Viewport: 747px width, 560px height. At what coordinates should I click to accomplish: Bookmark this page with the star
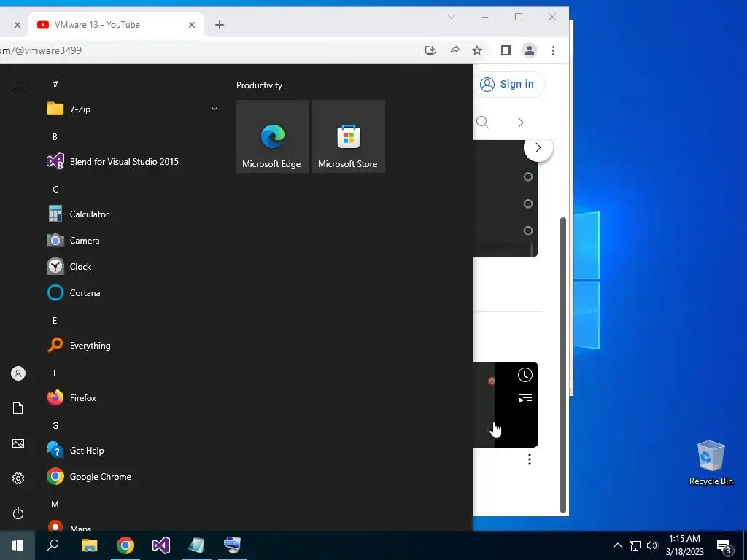[x=477, y=50]
